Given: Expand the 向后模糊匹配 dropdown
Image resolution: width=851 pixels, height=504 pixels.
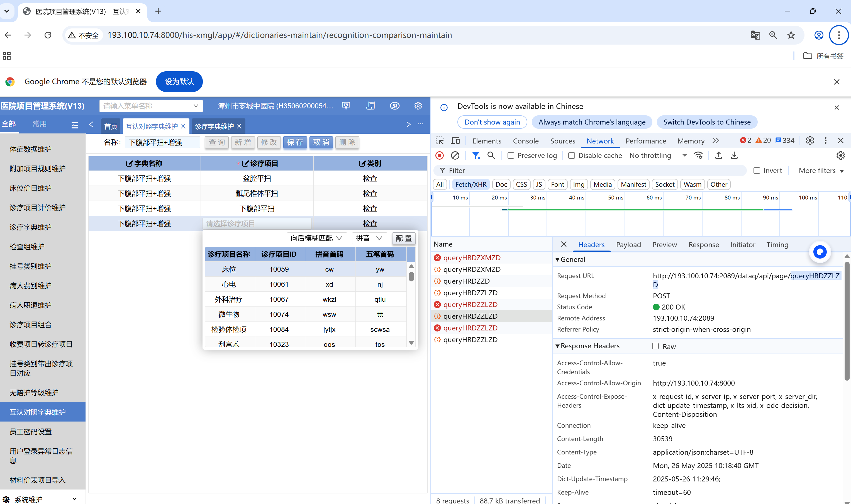Looking at the screenshot, I should (x=316, y=238).
